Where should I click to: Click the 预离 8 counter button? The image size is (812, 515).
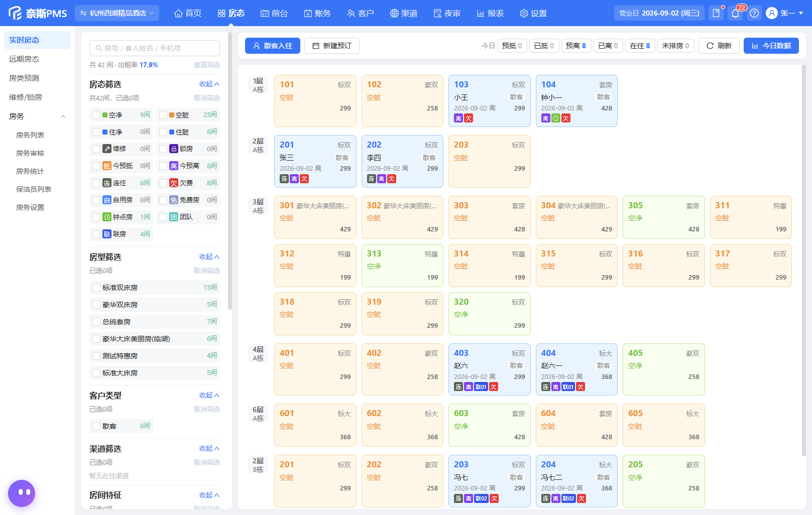click(x=576, y=46)
